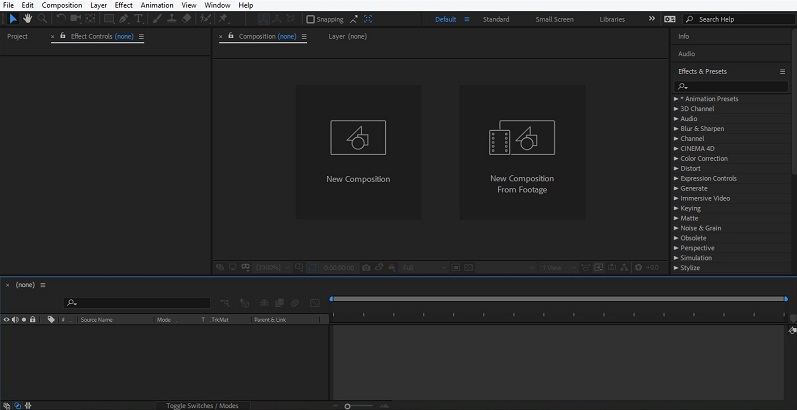Image resolution: width=797 pixels, height=410 pixels.
Task: Click the Toggle Switches / Modes button
Action: point(202,405)
